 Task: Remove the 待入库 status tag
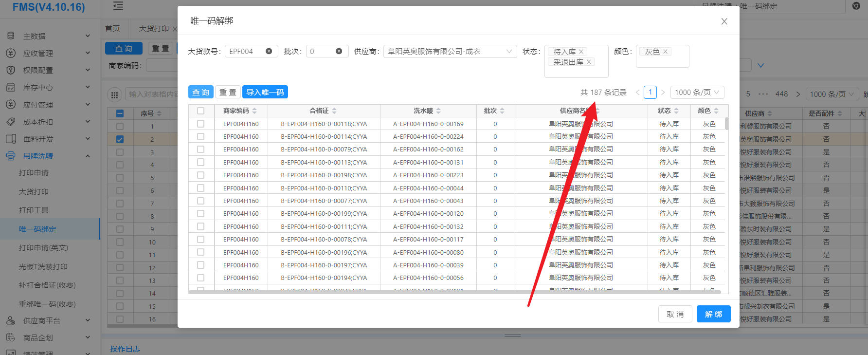581,52
